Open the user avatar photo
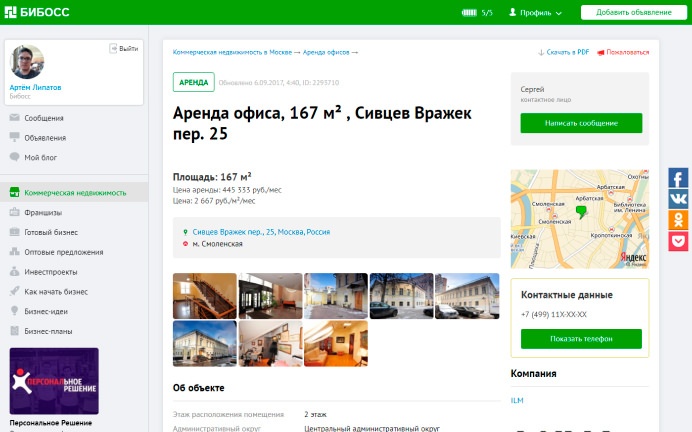The height and width of the screenshot is (432, 692). pos(27,62)
